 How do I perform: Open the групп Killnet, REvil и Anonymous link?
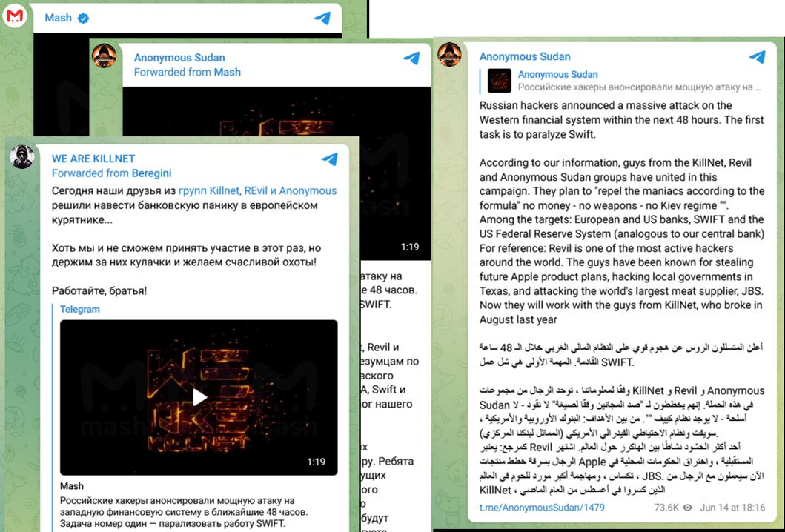(257, 190)
